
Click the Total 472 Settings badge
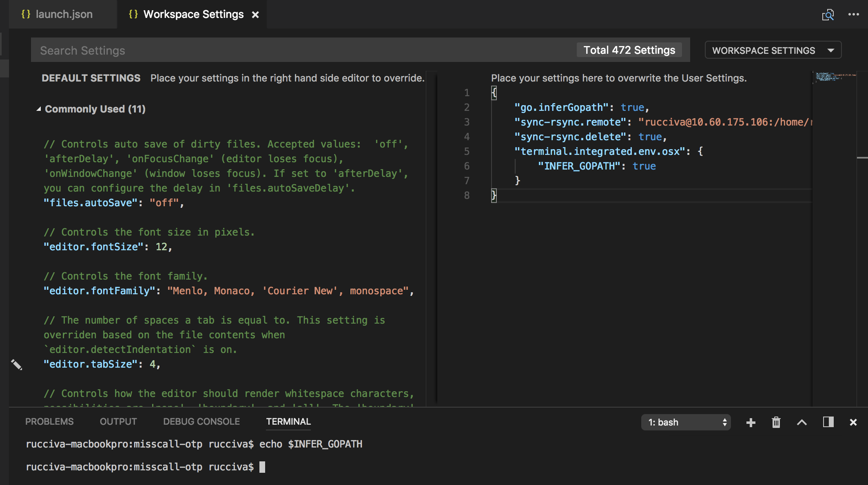click(x=629, y=50)
